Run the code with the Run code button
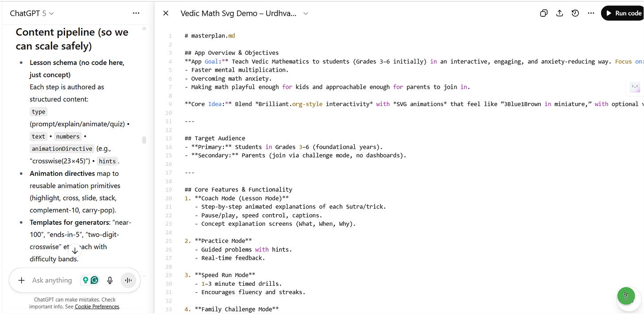The width and height of the screenshot is (644, 314). [x=623, y=13]
